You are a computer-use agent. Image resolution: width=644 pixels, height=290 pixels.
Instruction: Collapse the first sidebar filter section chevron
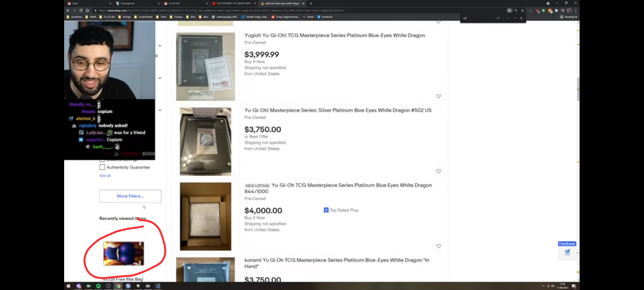(160, 46)
